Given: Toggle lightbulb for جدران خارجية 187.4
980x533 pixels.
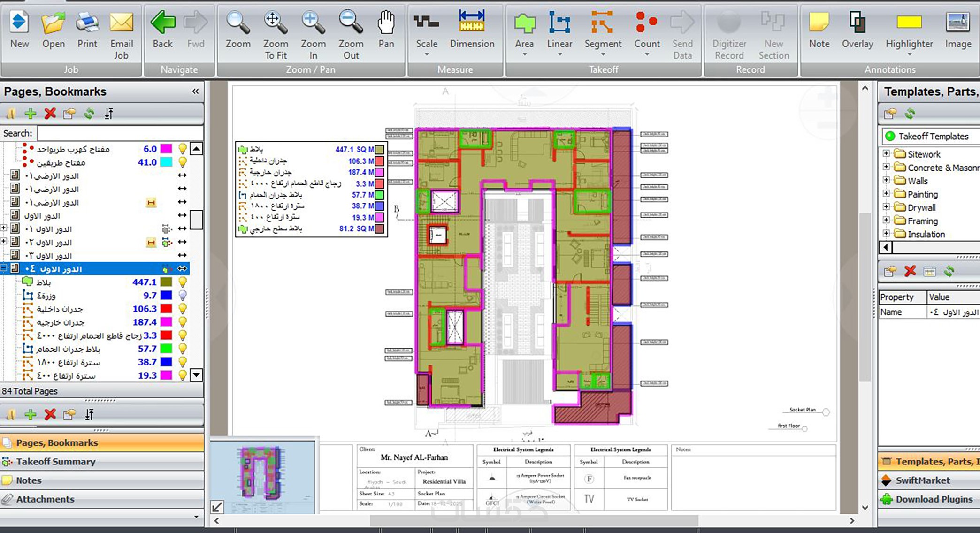Looking at the screenshot, I should 183,322.
